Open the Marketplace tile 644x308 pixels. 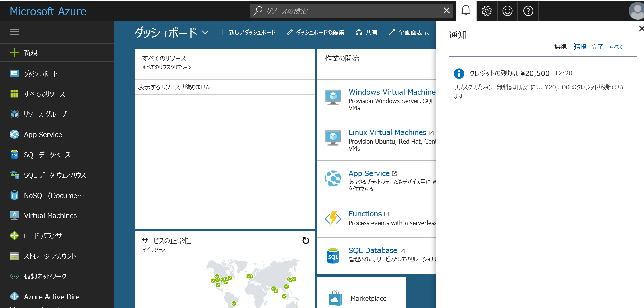362,292
